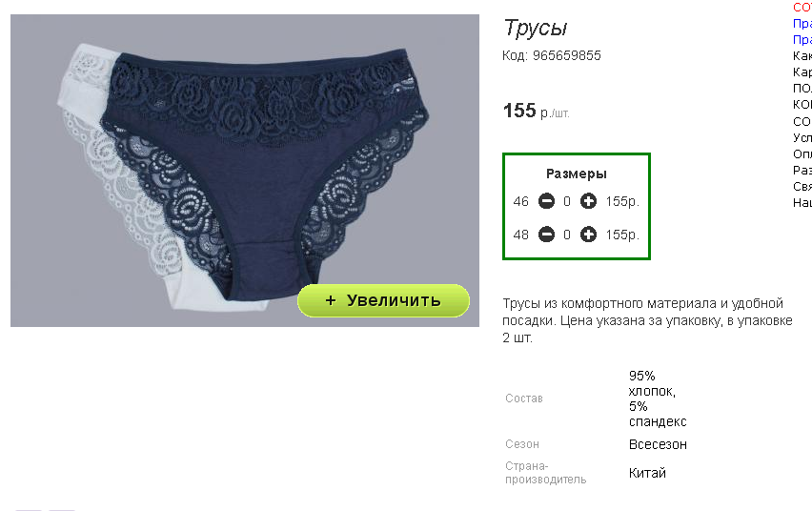Click the product code 965659855

click(566, 55)
